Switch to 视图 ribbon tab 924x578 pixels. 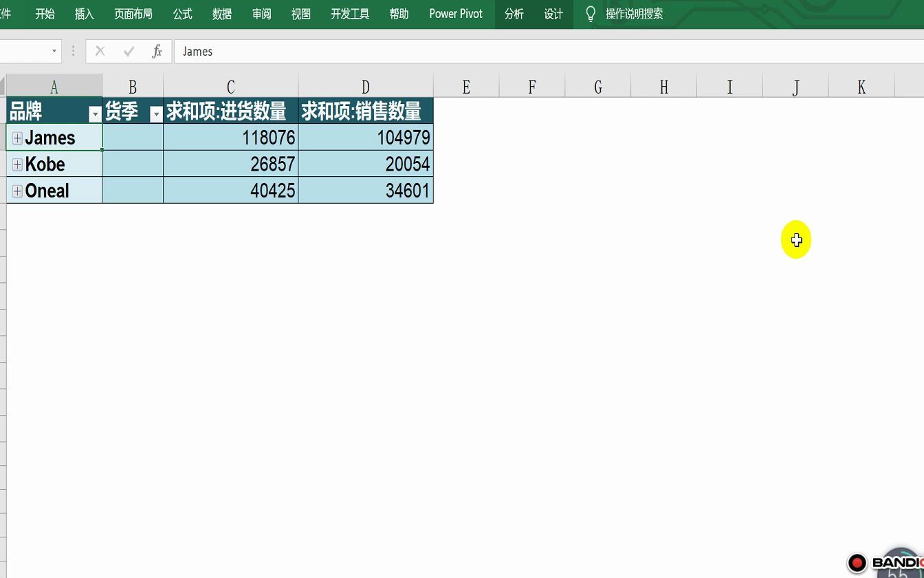click(301, 14)
